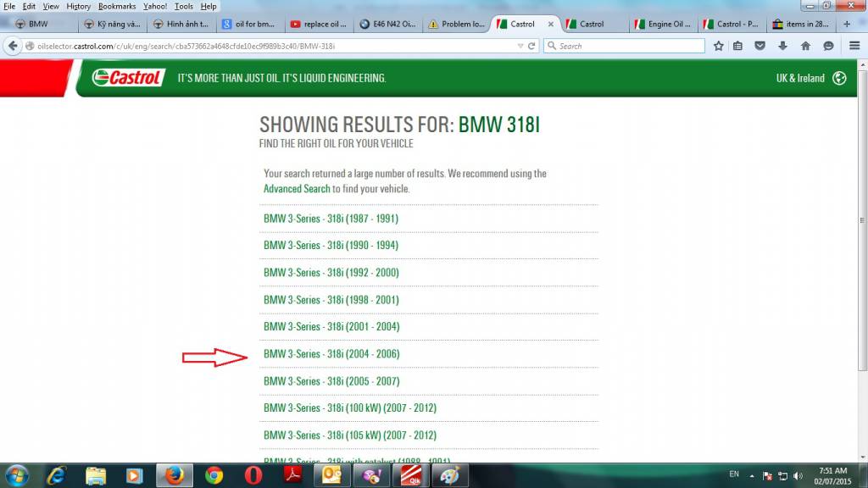Click the Castrol logo
This screenshot has width=868, height=488.
pyautogui.click(x=129, y=77)
